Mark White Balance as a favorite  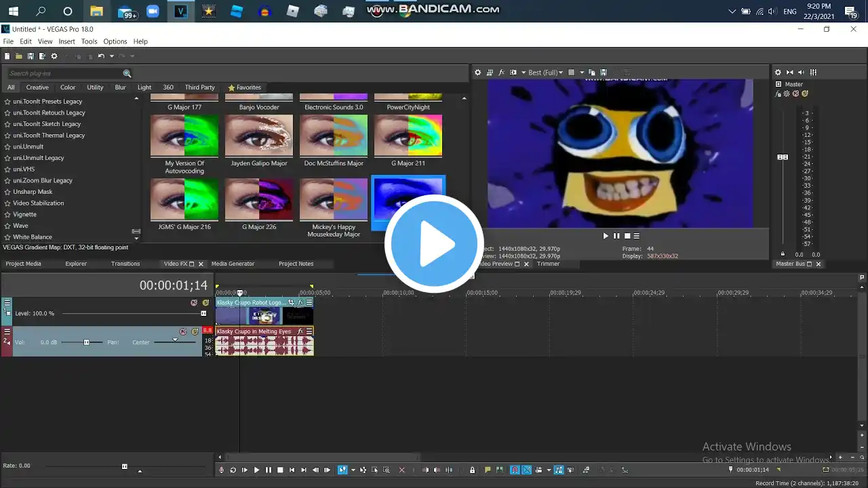coord(7,237)
